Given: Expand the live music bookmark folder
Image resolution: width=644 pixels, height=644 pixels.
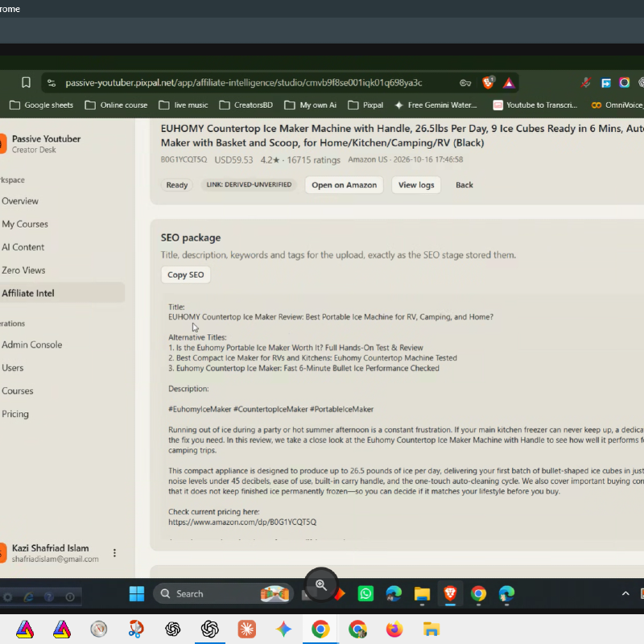Looking at the screenshot, I should 184,105.
